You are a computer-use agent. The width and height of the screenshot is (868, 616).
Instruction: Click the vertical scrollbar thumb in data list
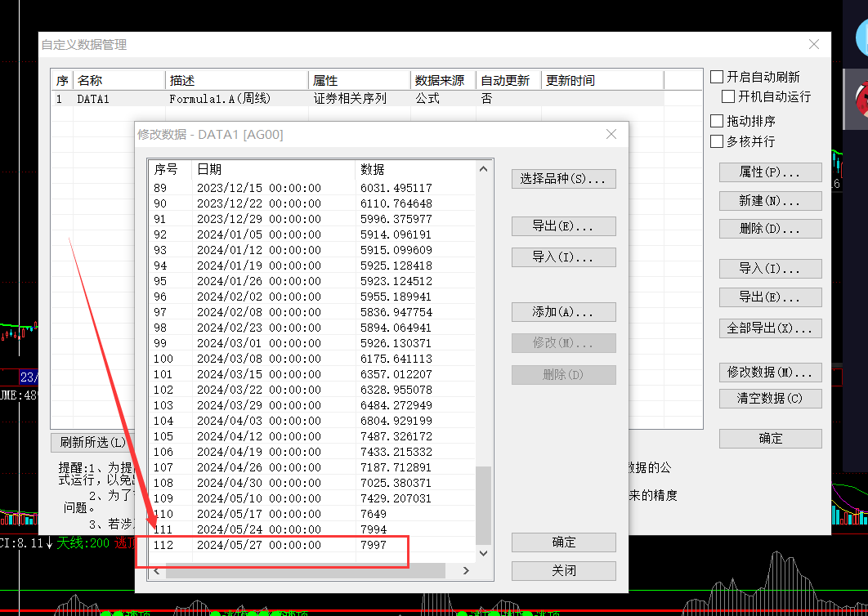coord(483,506)
